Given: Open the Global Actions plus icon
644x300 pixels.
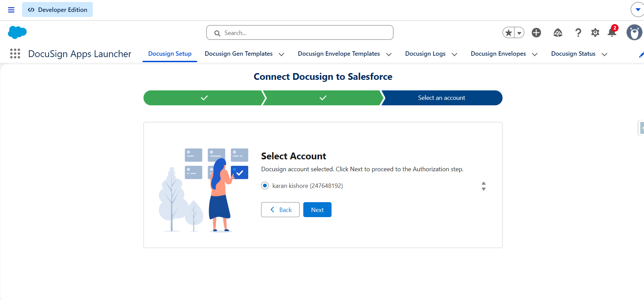Looking at the screenshot, I should [537, 33].
